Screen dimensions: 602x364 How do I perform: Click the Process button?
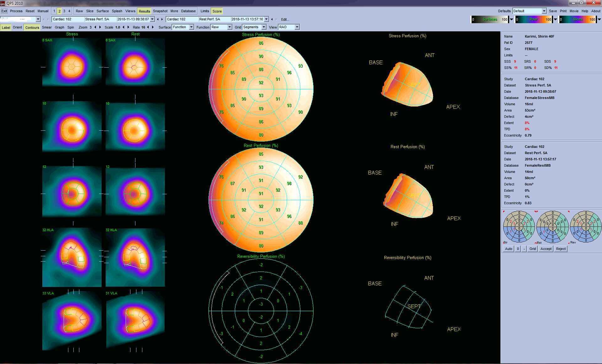coord(16,11)
